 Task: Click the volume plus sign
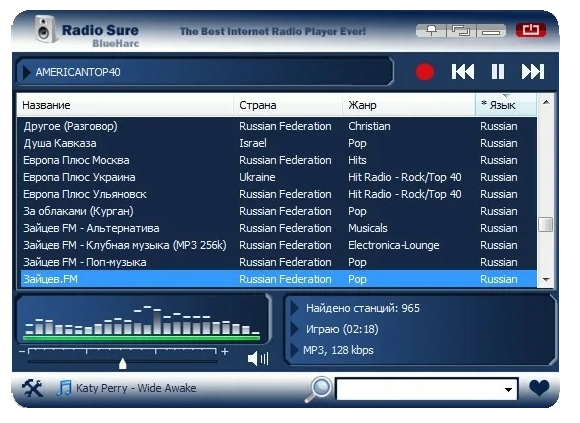point(225,351)
